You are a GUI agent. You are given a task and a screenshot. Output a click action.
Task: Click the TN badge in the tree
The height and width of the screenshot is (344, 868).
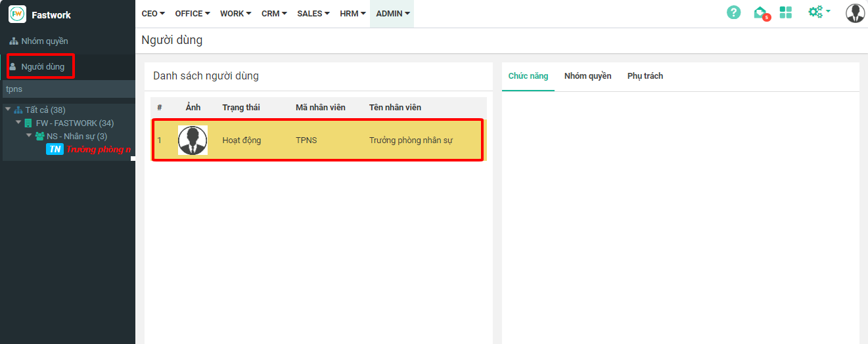click(55, 150)
